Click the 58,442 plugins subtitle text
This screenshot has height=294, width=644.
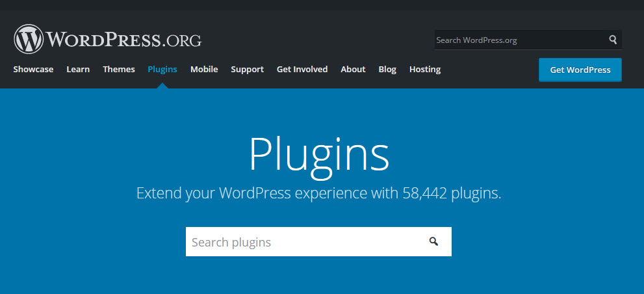[x=319, y=194]
